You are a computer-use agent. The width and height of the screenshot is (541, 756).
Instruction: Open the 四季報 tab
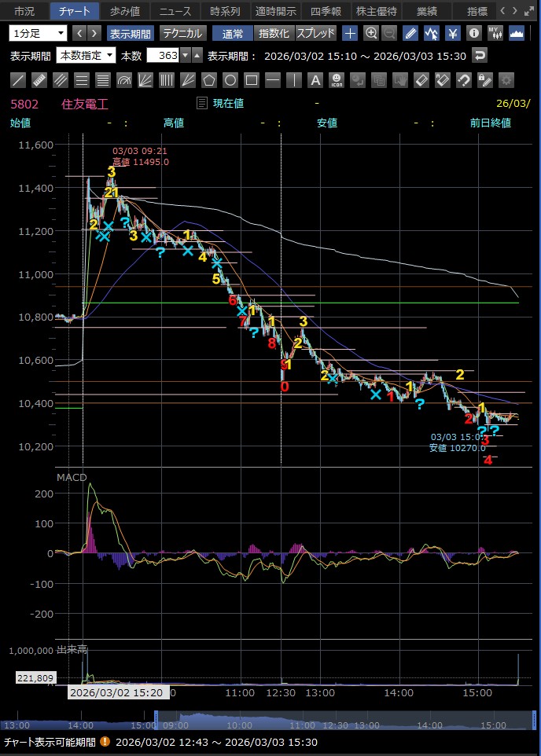coord(324,12)
